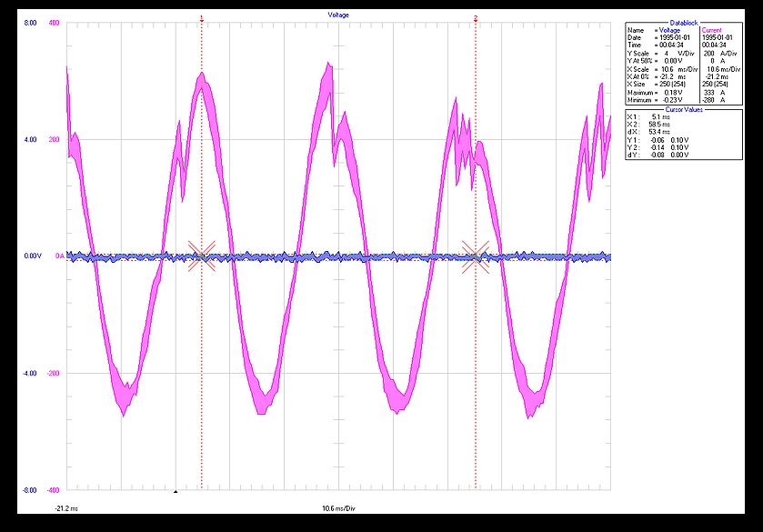Click the '400' current axis label at top

(x=54, y=23)
